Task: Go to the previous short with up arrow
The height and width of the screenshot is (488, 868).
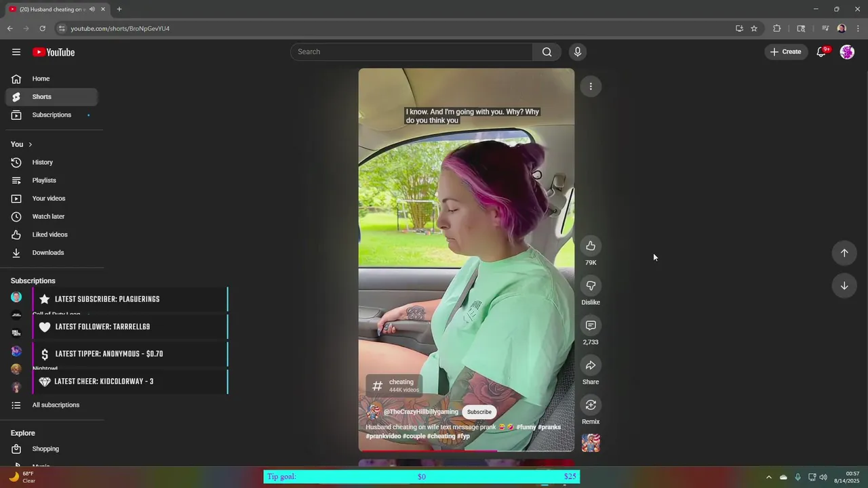Action: [x=844, y=253]
